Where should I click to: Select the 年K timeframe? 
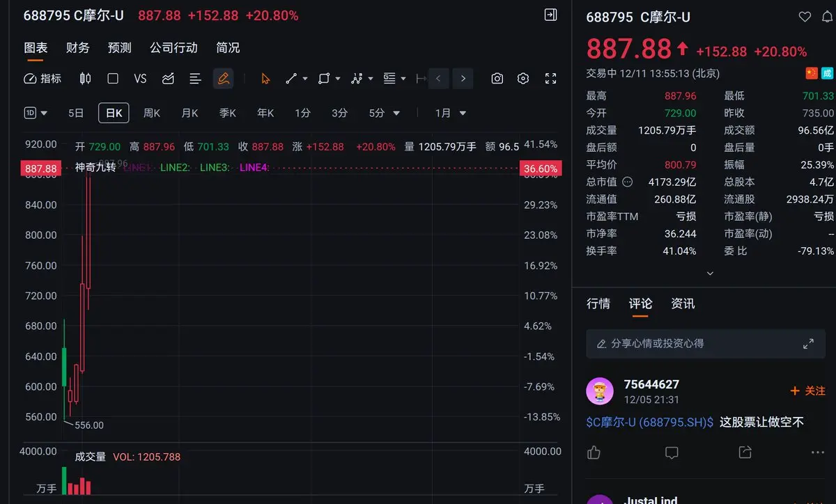tap(265, 113)
